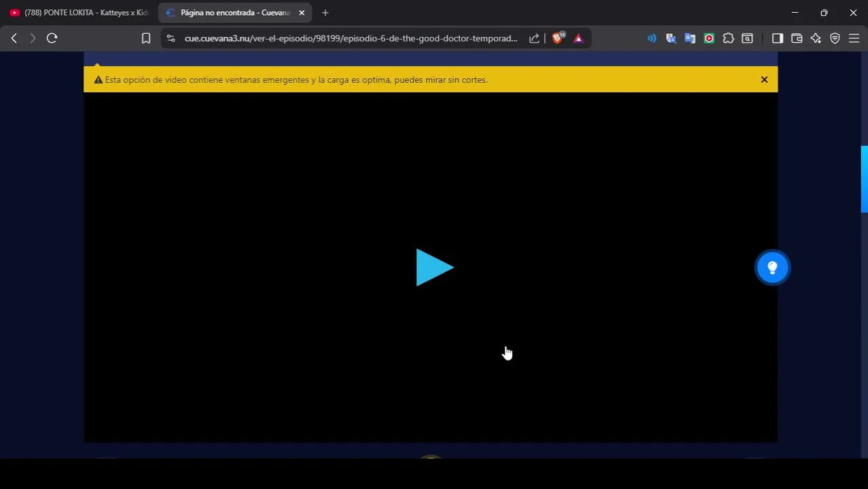Image resolution: width=868 pixels, height=489 pixels.
Task: Click the blue lightbulb floating button
Action: 772,268
